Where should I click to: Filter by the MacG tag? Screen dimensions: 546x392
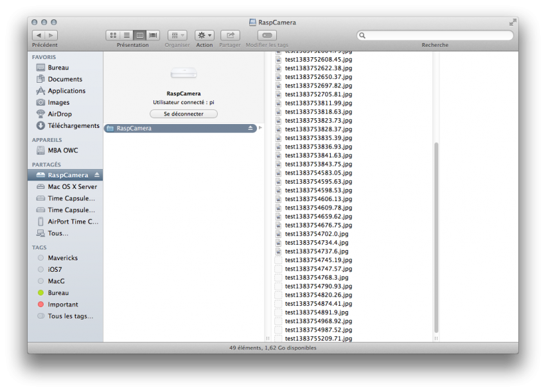pyautogui.click(x=65, y=281)
